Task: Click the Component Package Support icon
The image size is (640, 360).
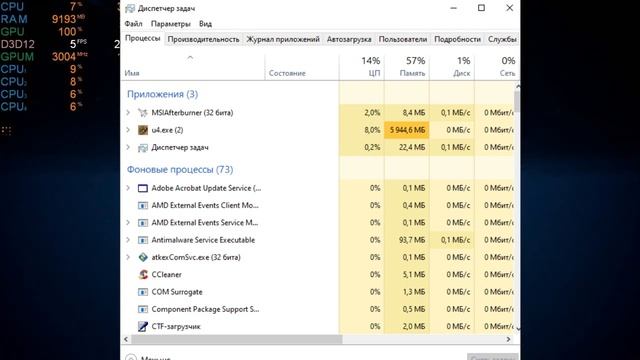Action: 142,309
